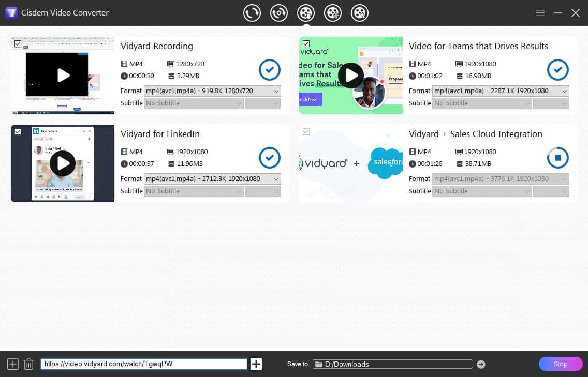Click the monitor icon next to 1280x720
The image size is (588, 377).
point(171,64)
